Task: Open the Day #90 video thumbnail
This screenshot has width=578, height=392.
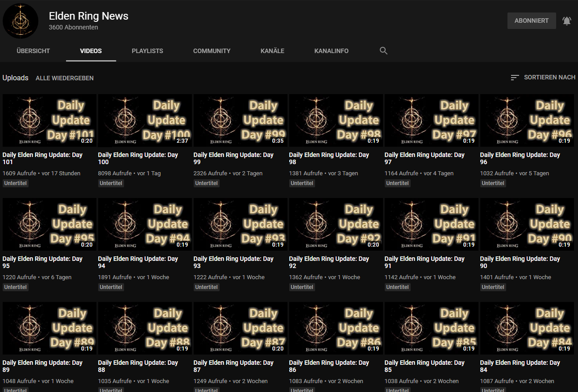Action: point(527,224)
